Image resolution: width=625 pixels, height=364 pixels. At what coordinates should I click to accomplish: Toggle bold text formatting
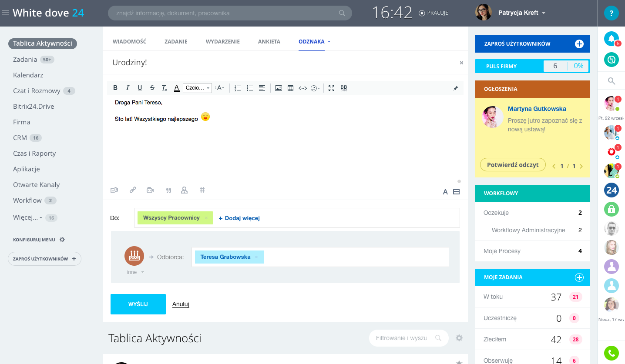[x=115, y=88]
